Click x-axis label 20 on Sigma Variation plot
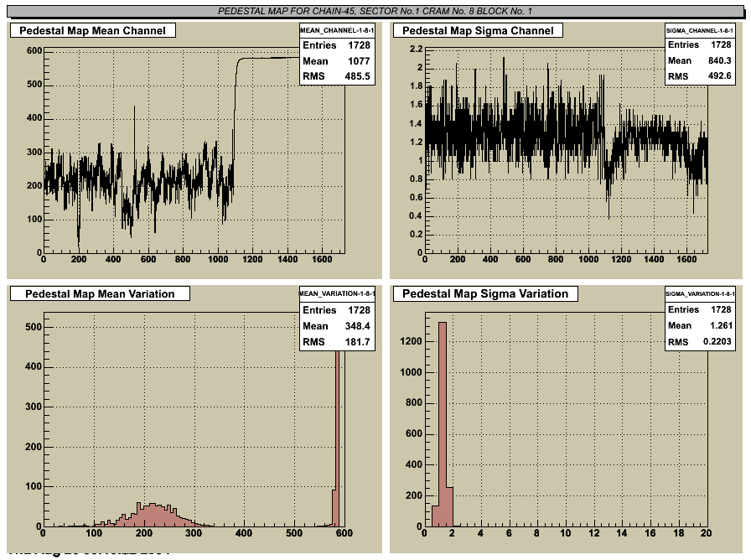Screen dimensions: 751x560 click(x=706, y=532)
